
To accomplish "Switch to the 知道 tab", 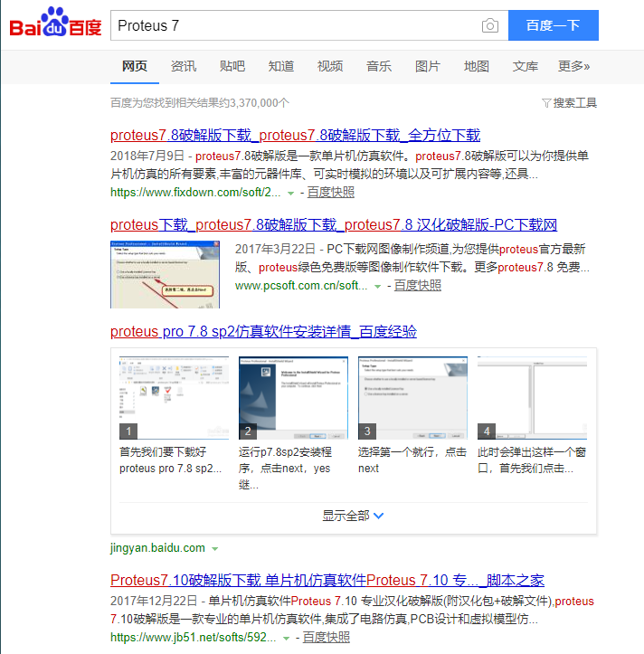I will pos(281,66).
